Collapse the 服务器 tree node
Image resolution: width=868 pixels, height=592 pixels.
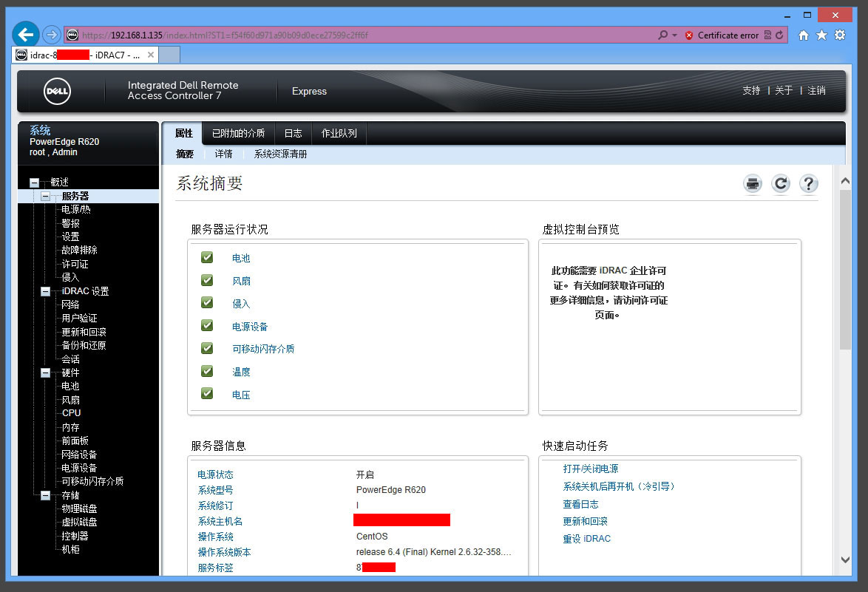(x=45, y=196)
